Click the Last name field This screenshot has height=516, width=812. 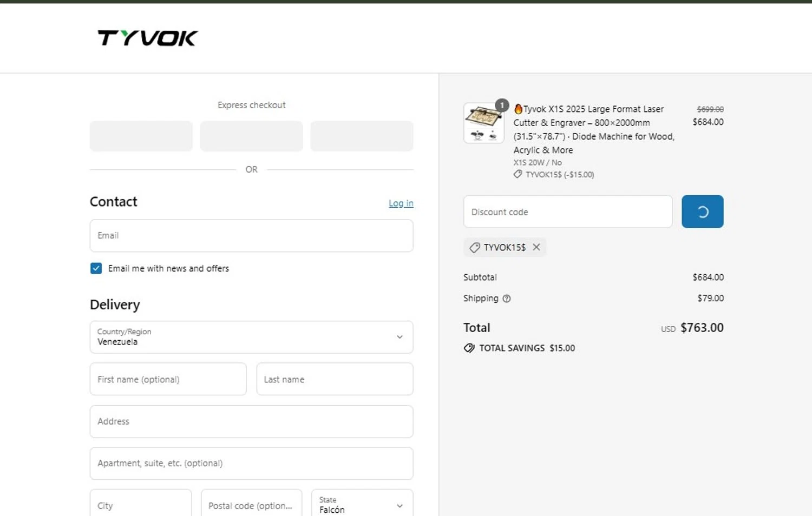[335, 379]
